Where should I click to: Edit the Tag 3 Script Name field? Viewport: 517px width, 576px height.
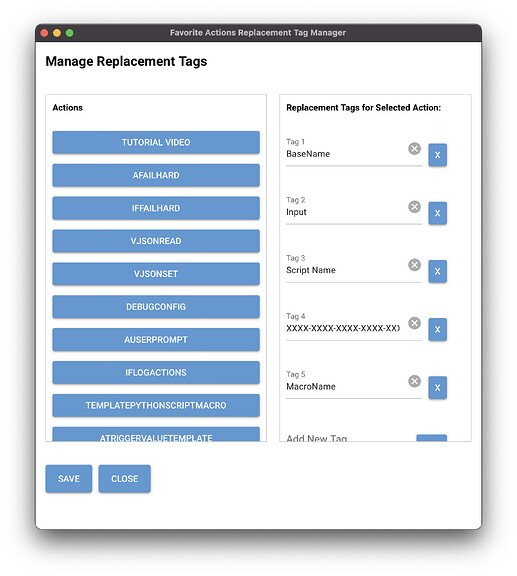345,270
